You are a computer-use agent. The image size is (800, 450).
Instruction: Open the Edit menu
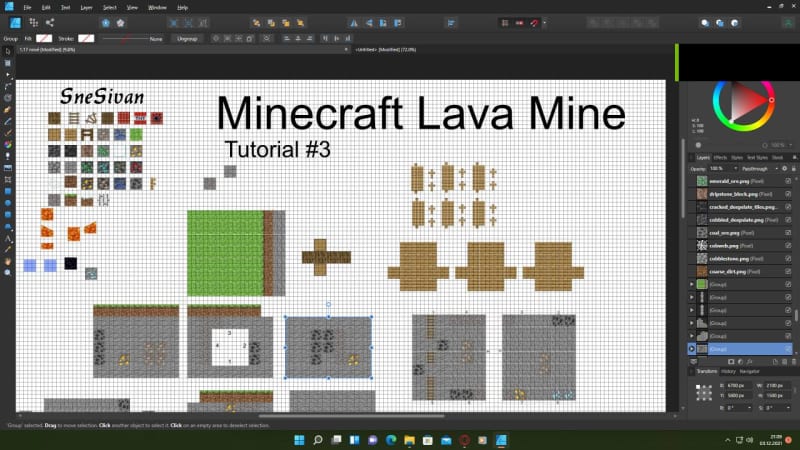pos(46,8)
